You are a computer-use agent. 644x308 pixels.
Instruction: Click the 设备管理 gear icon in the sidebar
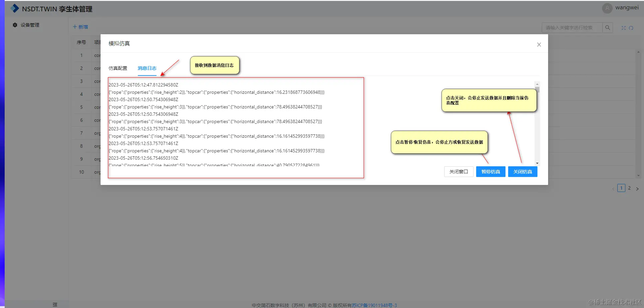click(15, 25)
